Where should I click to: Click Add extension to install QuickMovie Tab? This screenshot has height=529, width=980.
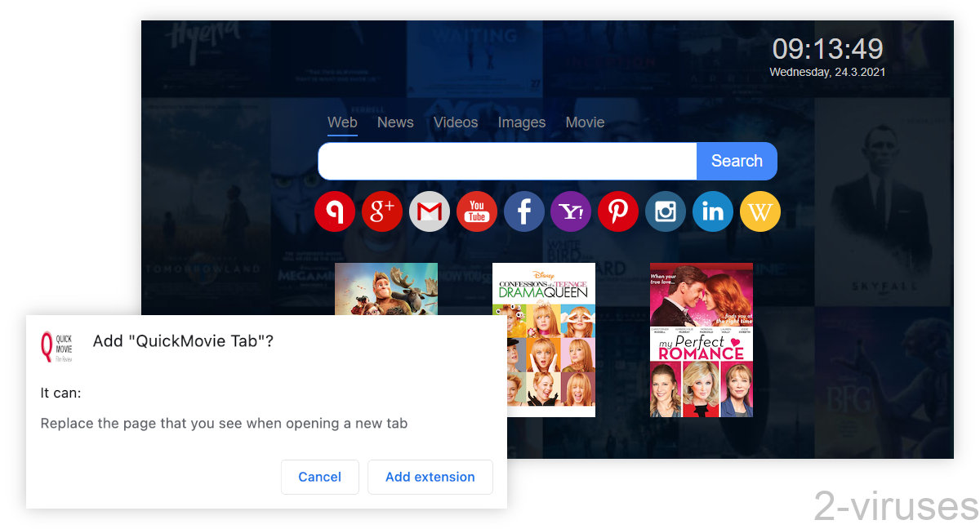point(430,477)
